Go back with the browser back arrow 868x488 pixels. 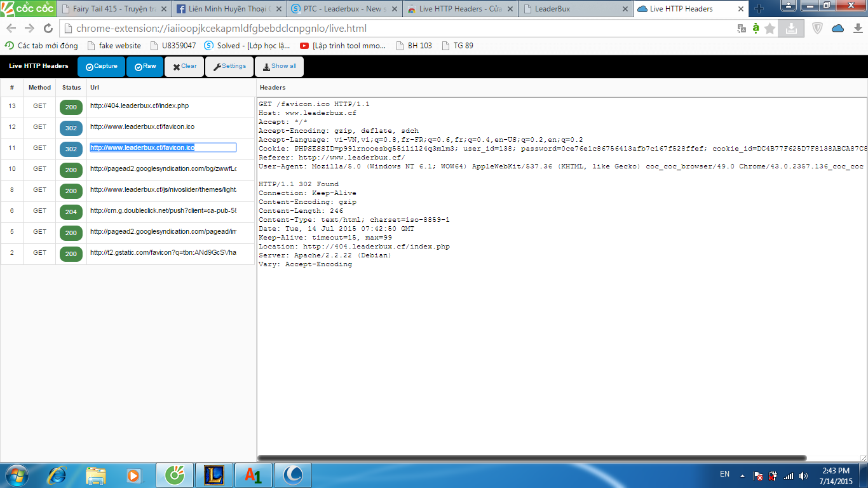coord(11,29)
